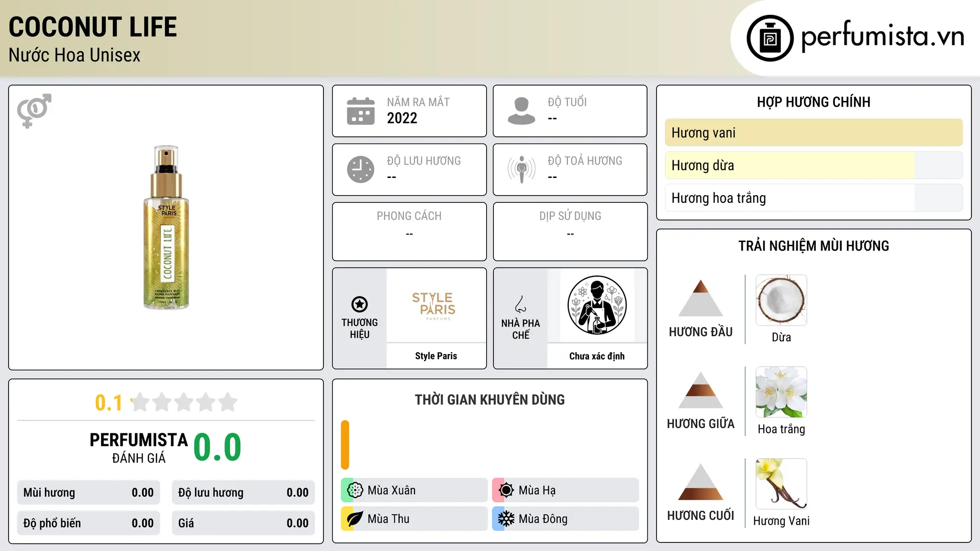Viewport: 980px width, 551px height.
Task: Click the 0.1 rating number
Action: click(x=109, y=403)
